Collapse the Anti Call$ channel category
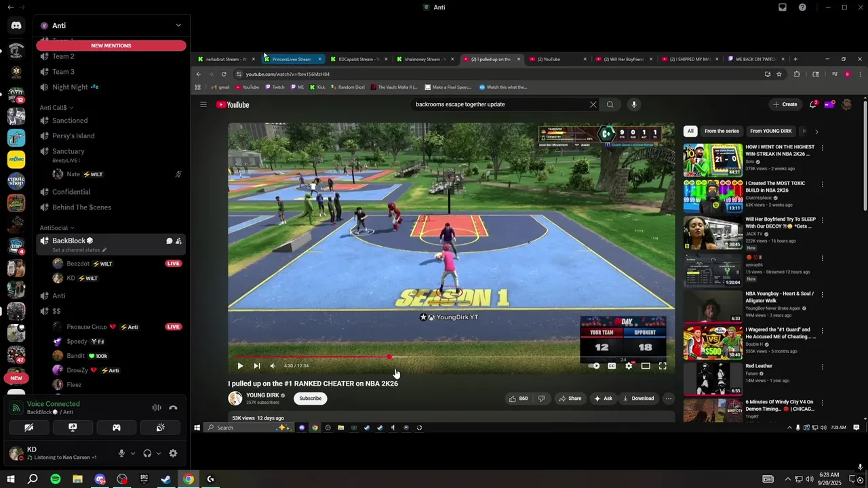 [x=56, y=108]
